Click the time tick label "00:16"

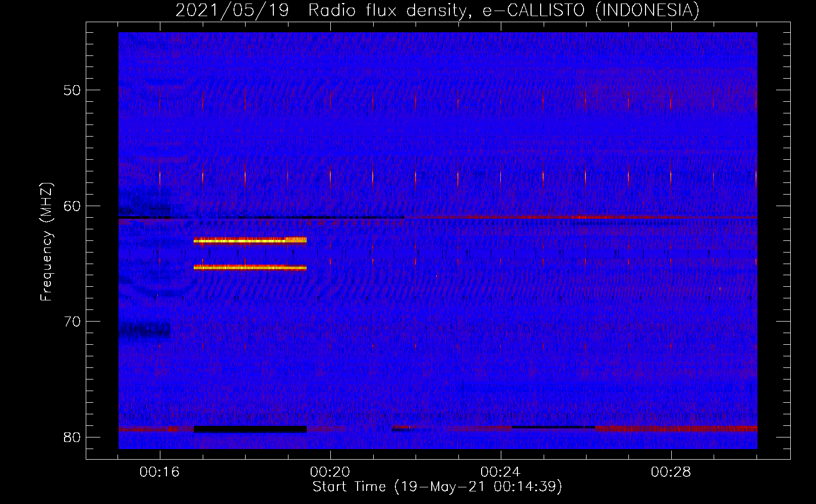(160, 472)
